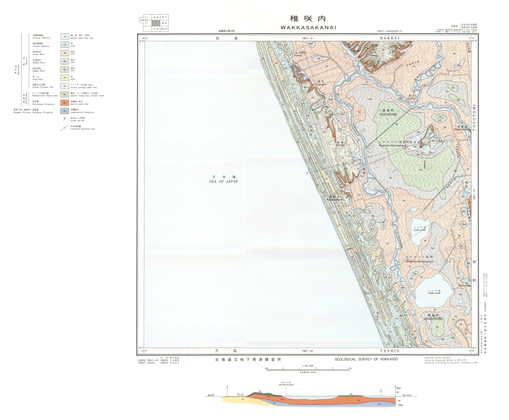Click the red concealed anticlinal axis symbol

64,128
